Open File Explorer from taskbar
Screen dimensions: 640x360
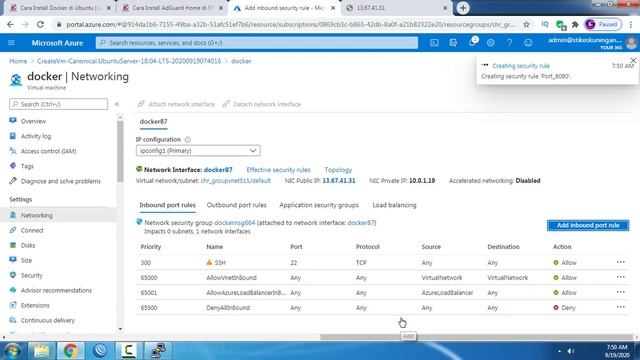(x=41, y=351)
